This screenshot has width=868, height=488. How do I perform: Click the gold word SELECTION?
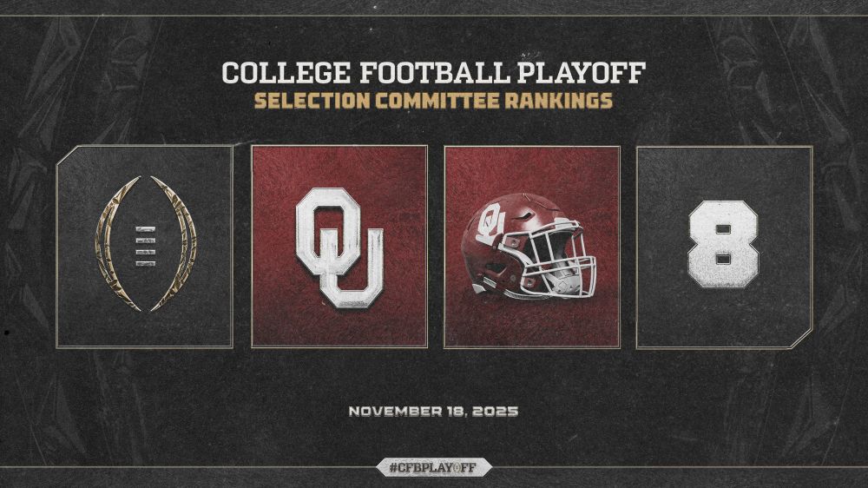(312, 101)
